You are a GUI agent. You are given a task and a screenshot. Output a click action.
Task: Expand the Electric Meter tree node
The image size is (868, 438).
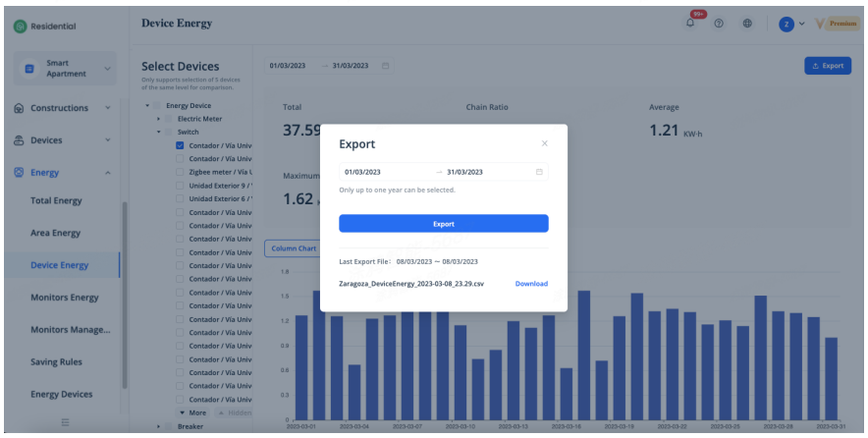[158, 119]
